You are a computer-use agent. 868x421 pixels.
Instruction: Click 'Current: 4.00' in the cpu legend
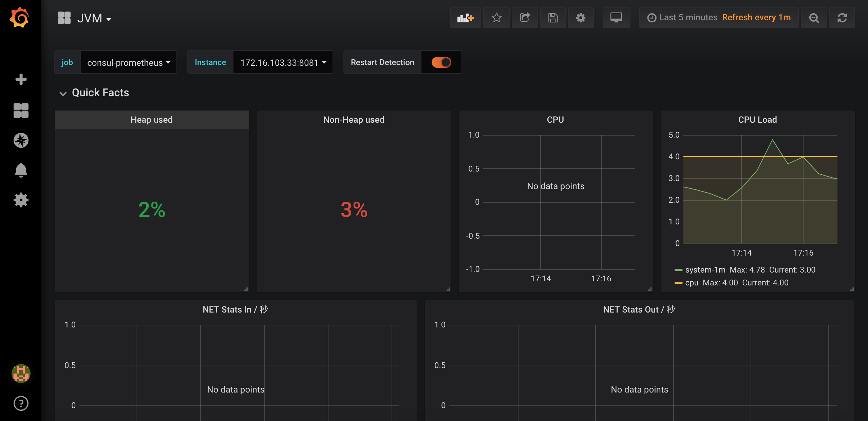tap(765, 283)
